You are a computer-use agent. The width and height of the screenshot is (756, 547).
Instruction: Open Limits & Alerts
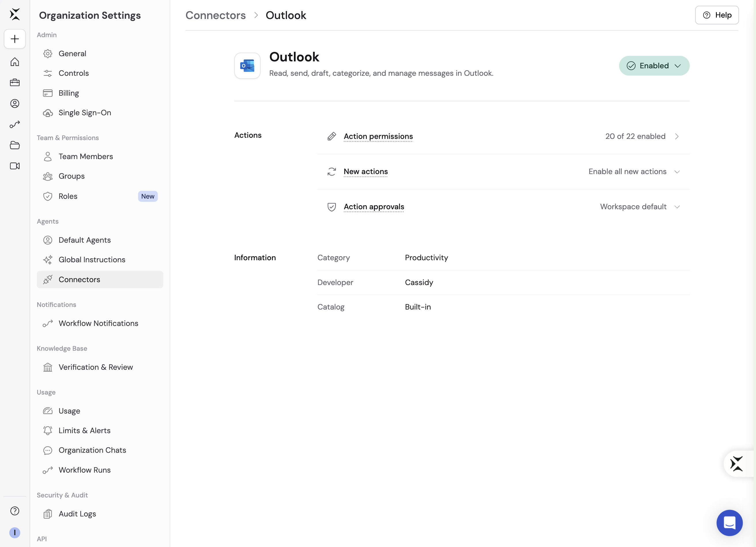[100, 430]
